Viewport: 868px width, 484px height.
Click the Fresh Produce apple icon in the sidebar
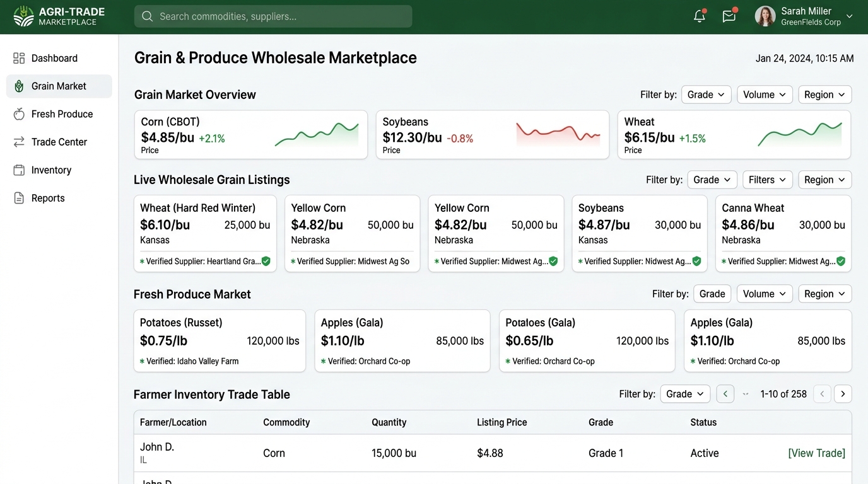[19, 114]
